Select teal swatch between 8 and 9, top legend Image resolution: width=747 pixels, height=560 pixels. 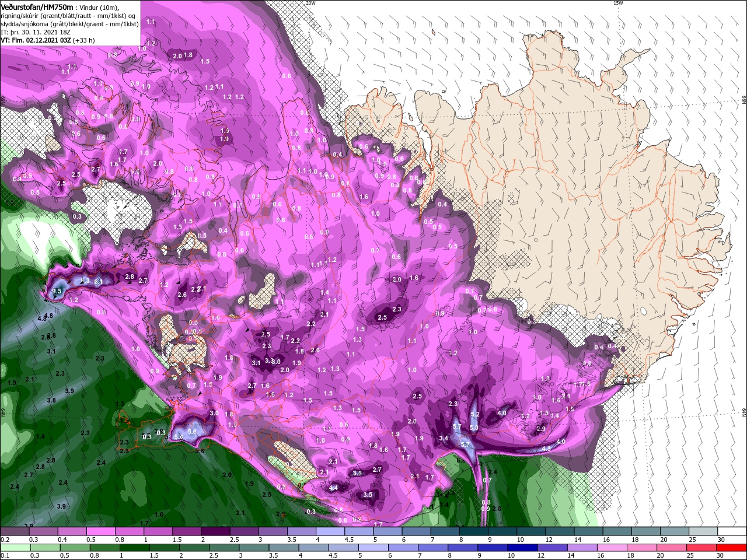[473, 531]
